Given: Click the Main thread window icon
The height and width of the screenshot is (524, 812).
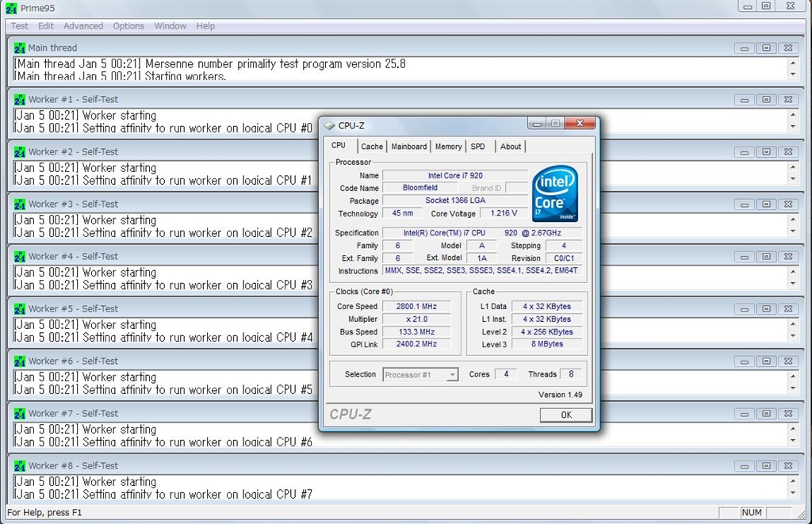Looking at the screenshot, I should (20, 48).
